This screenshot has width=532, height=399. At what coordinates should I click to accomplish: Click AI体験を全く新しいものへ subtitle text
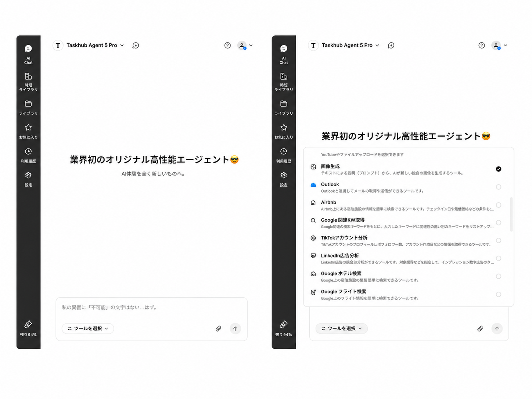154,174
